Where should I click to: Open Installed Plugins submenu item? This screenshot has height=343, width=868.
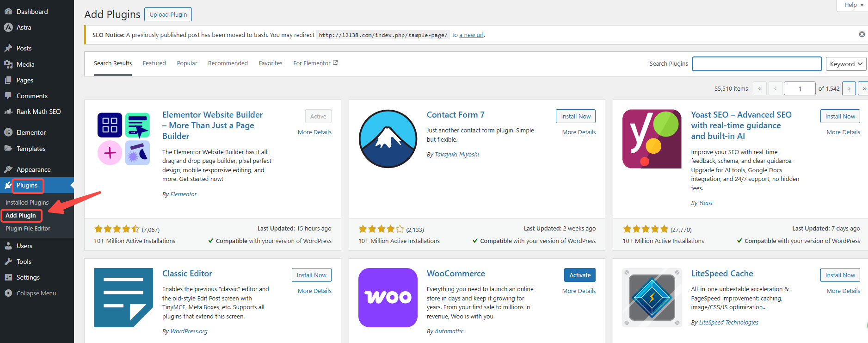click(x=27, y=202)
